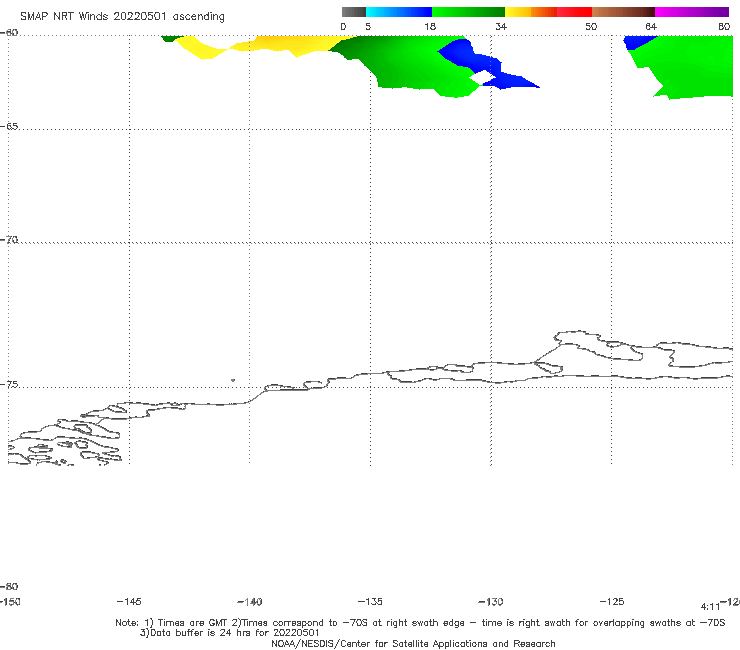740x650 pixels.
Task: Click the NOAA/NESDIS credit line
Action: pos(413,644)
